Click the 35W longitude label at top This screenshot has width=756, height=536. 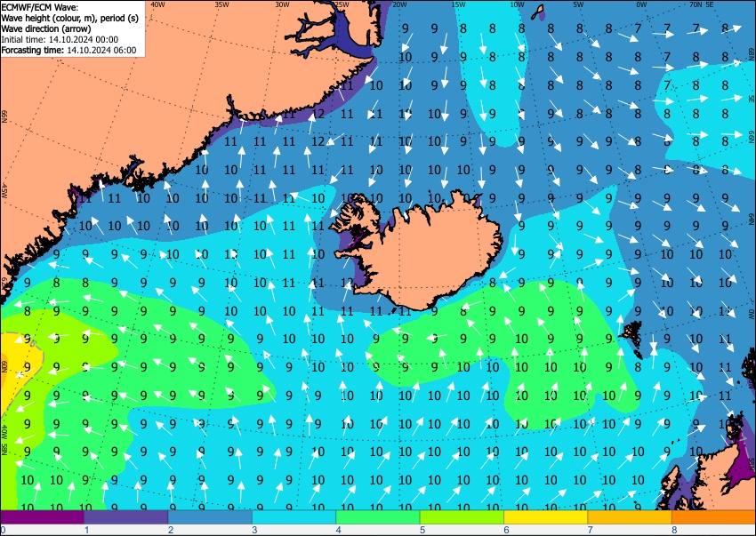pyautogui.click(x=221, y=4)
